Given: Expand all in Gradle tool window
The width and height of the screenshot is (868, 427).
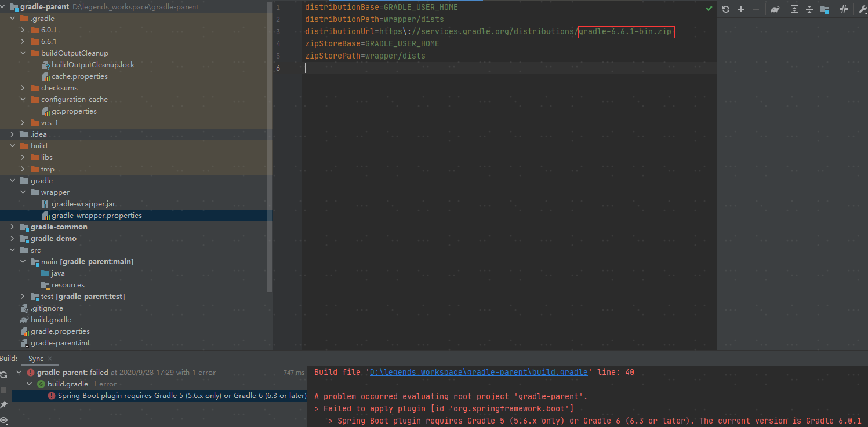Looking at the screenshot, I should (794, 9).
